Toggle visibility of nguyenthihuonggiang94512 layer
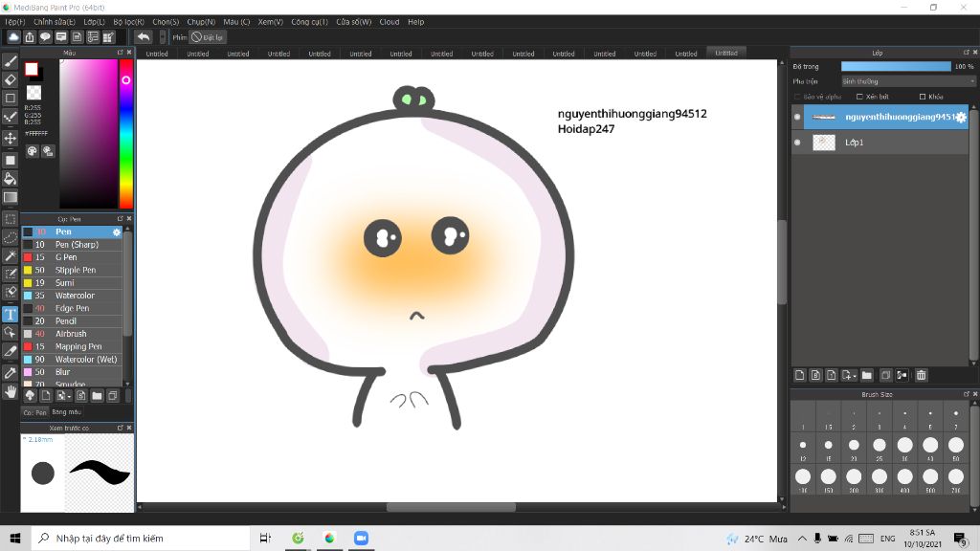 797,117
